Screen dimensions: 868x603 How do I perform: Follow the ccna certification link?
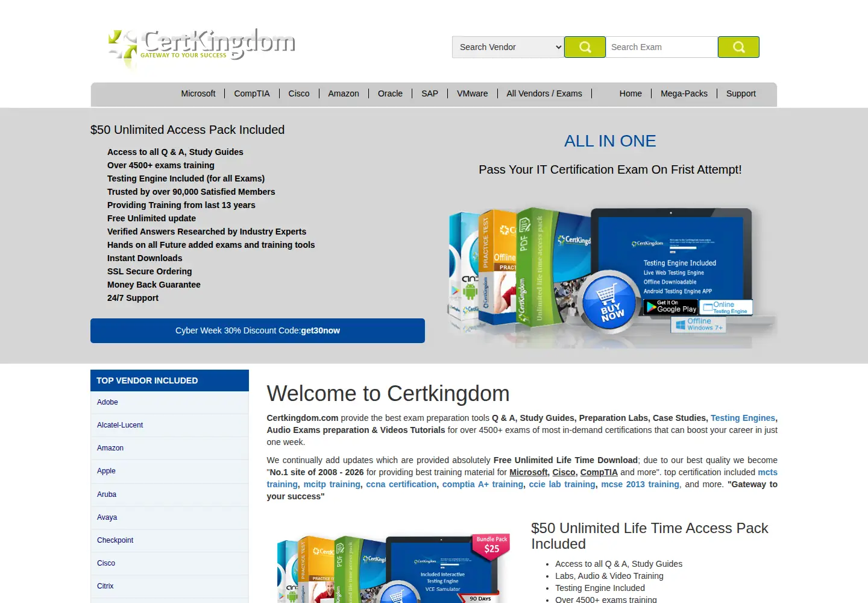[401, 484]
